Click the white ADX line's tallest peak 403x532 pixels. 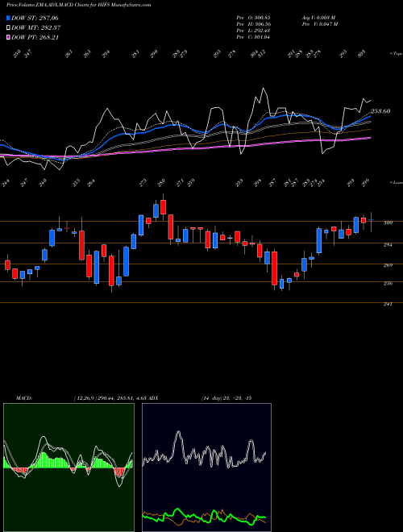pyautogui.click(x=178, y=432)
